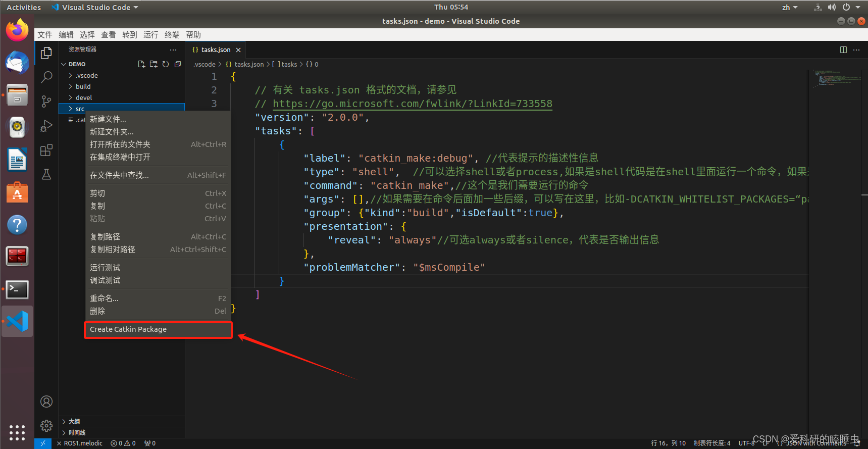Split the editor to the right

tap(843, 49)
